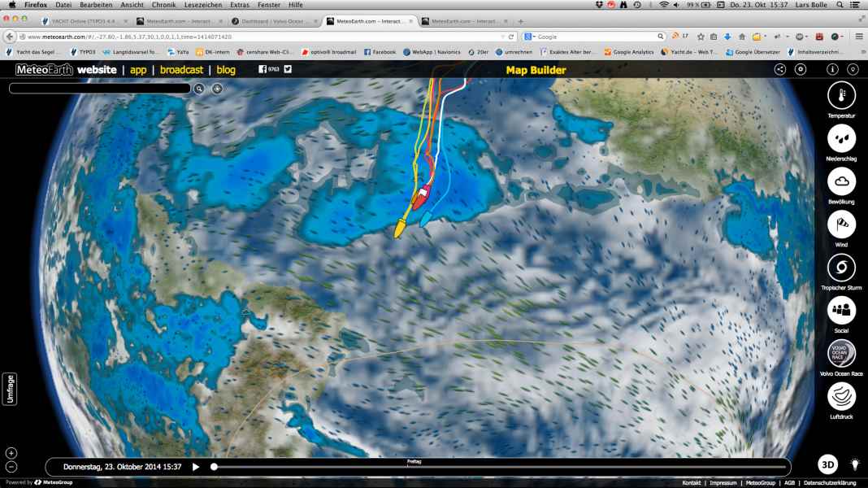Open the Twitter icon in MeteoEarth header

pos(288,69)
